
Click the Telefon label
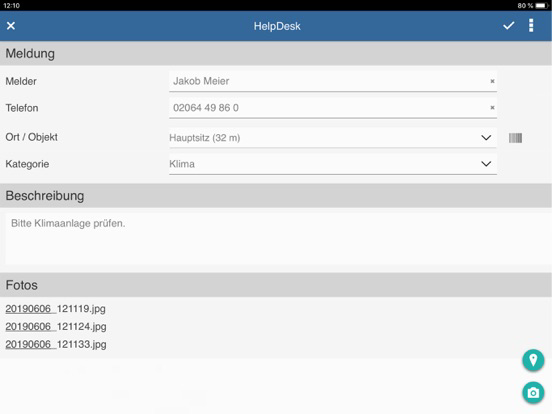click(22, 108)
